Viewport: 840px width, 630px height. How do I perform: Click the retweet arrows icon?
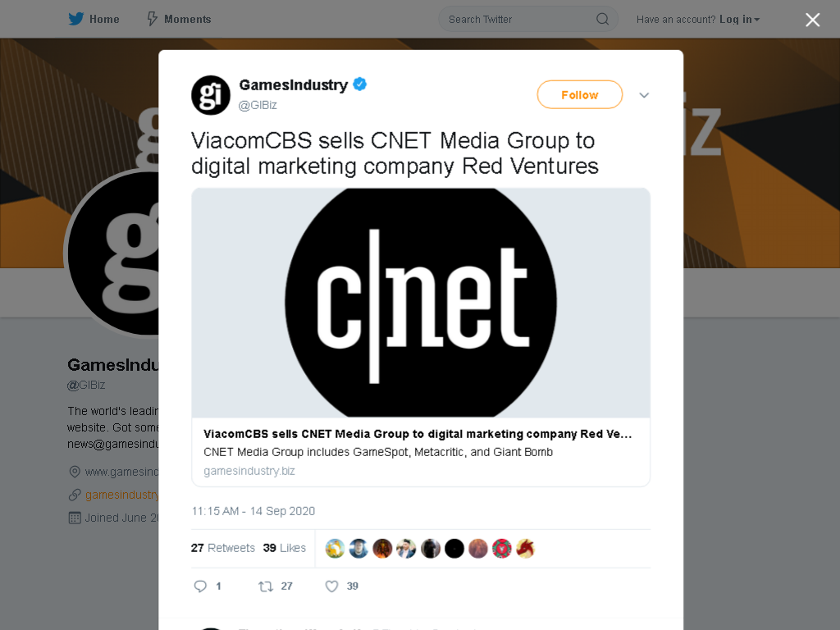coord(266,586)
